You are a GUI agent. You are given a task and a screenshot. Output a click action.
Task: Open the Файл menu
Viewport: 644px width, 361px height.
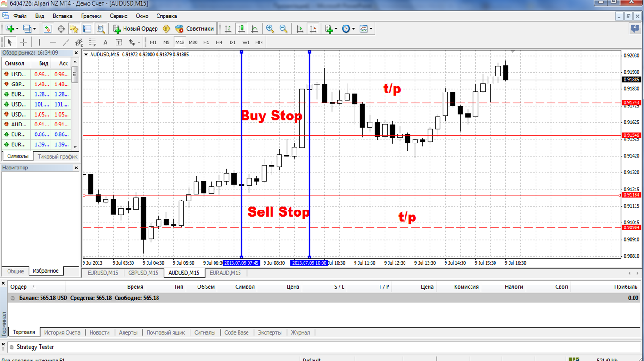[x=20, y=16]
